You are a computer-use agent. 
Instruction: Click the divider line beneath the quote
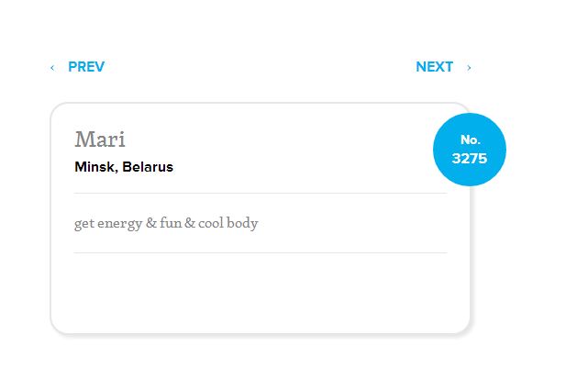[261, 253]
